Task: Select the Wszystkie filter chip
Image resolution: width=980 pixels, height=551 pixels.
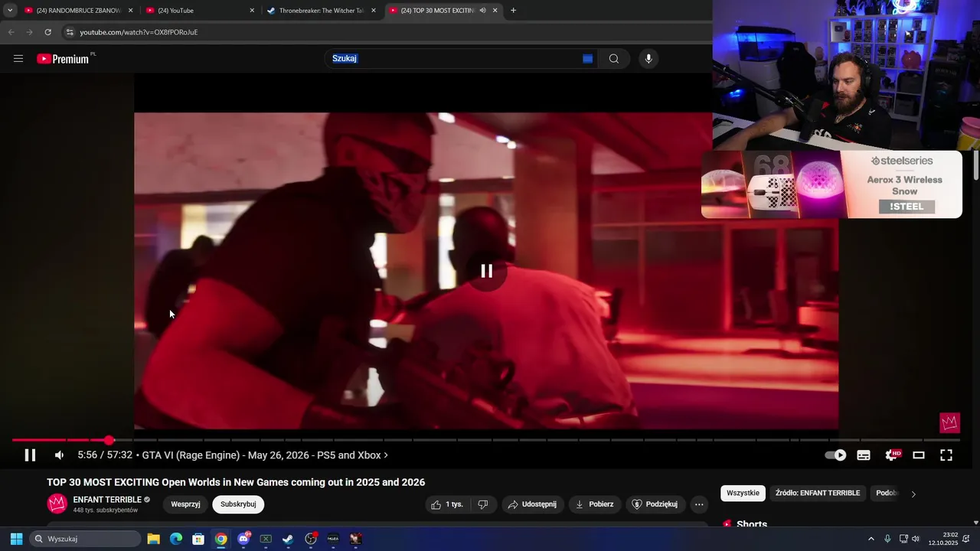Action: (743, 493)
